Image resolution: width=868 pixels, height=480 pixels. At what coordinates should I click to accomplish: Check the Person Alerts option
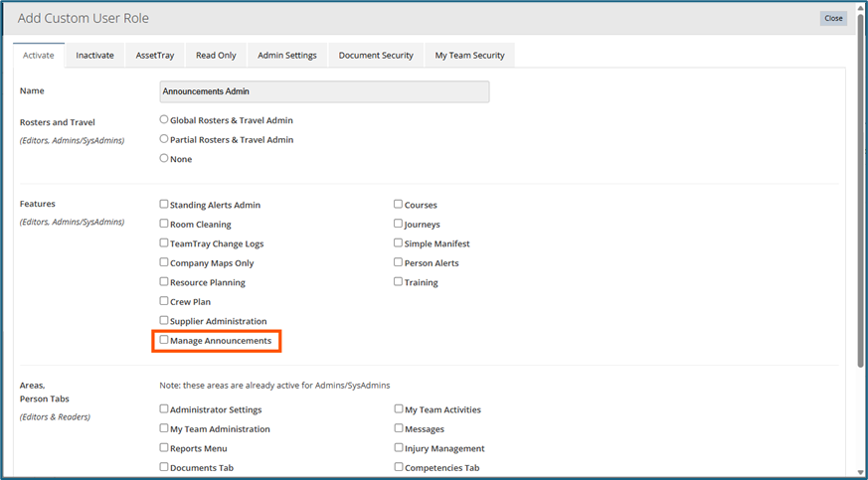399,262
